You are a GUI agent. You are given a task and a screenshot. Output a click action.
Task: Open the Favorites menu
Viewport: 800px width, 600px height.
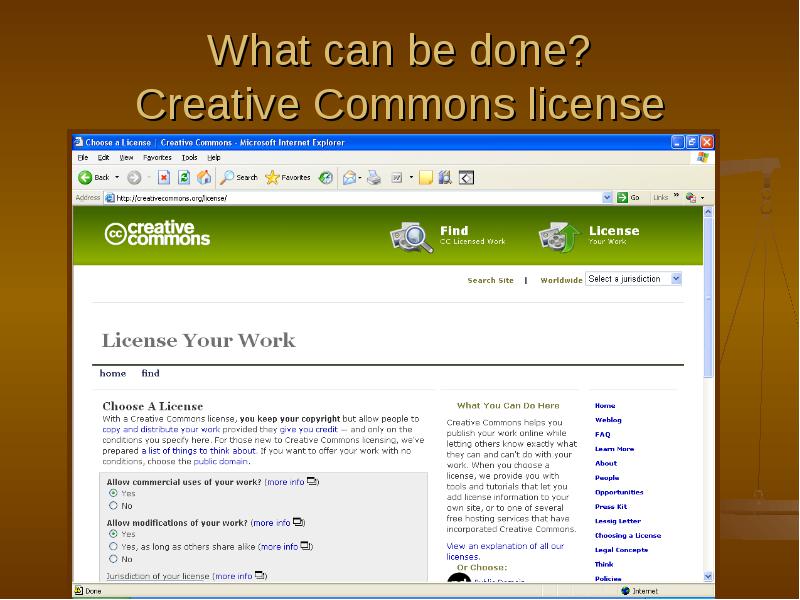[157, 158]
